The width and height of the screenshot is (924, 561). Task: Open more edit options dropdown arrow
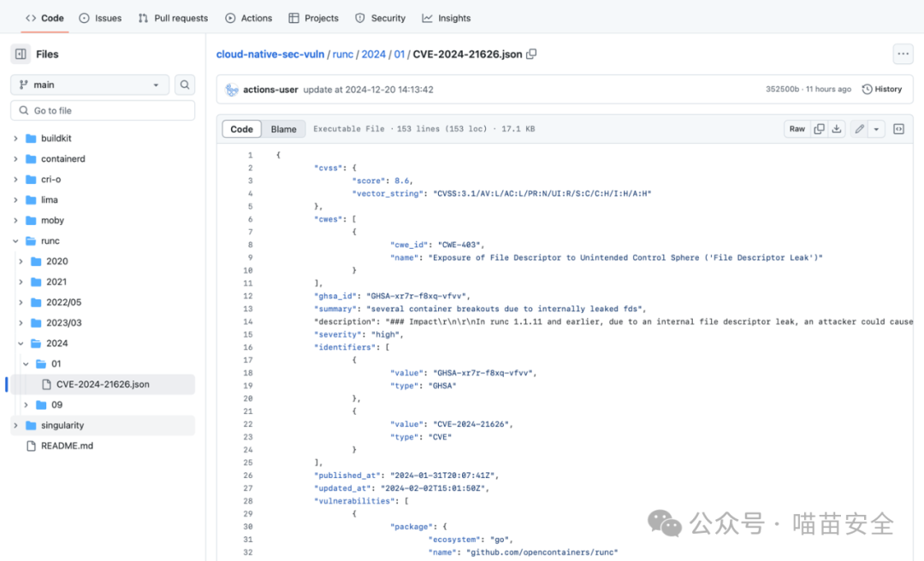[876, 129]
